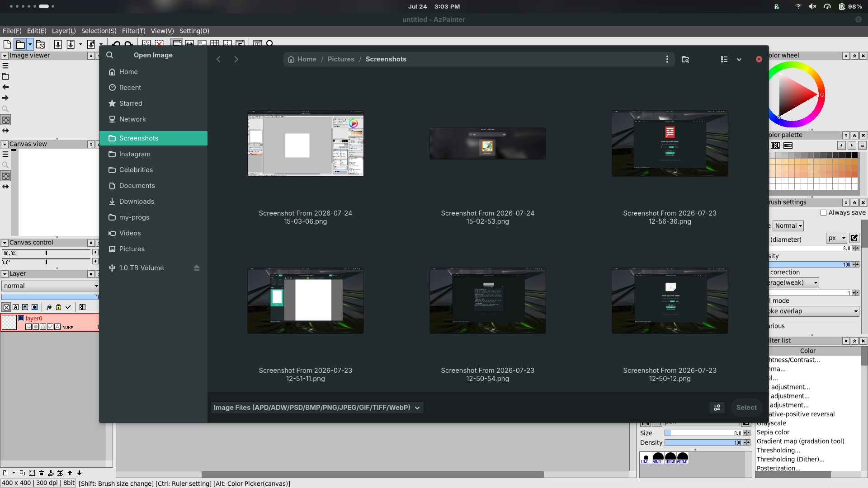Open the path bar three-dot menu
Viewport: 868px width, 488px height.
pos(667,59)
